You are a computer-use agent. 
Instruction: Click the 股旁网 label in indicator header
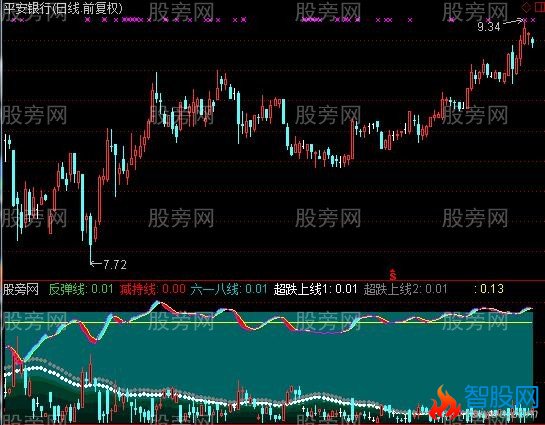point(21,289)
